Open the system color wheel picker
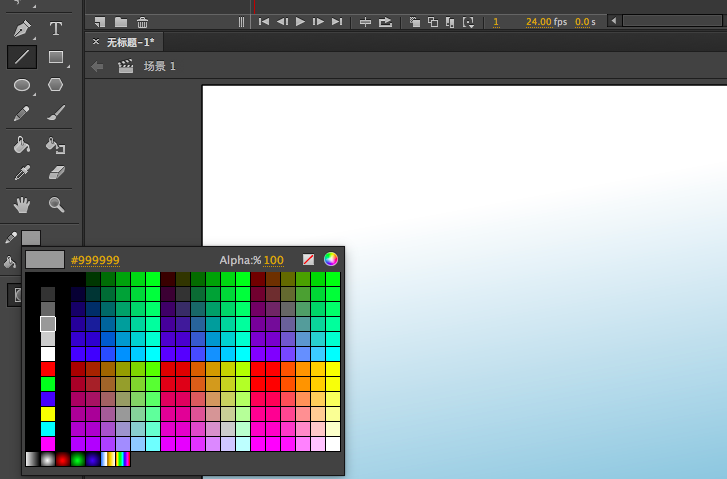727x479 pixels. [331, 259]
